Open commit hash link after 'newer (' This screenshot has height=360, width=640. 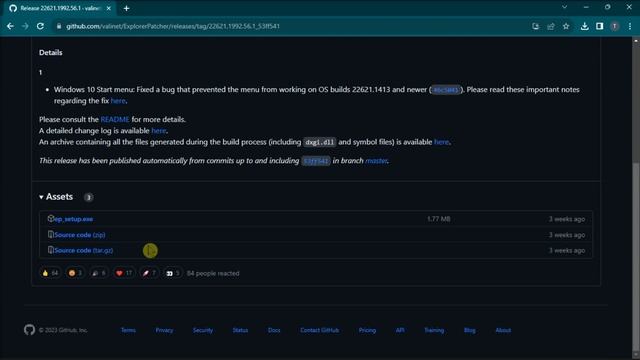(446, 90)
